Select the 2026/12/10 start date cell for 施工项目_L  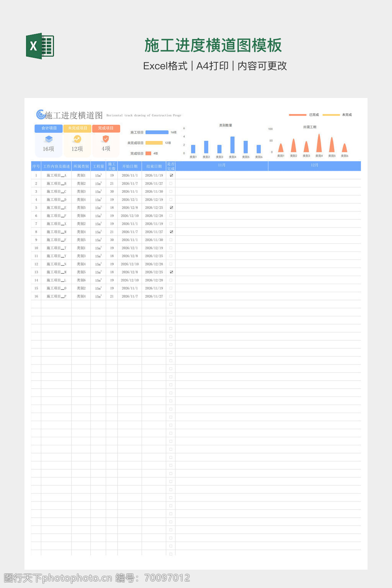click(130, 280)
